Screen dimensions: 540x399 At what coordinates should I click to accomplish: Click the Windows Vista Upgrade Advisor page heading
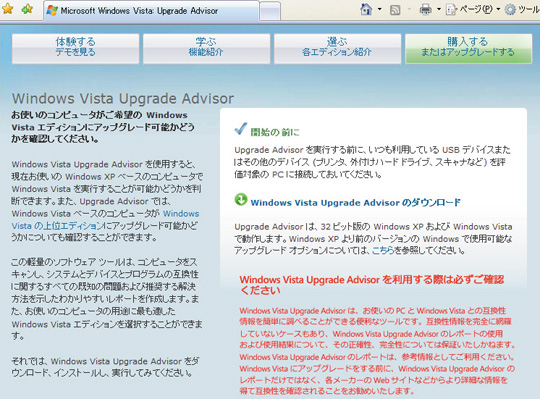[x=123, y=98]
